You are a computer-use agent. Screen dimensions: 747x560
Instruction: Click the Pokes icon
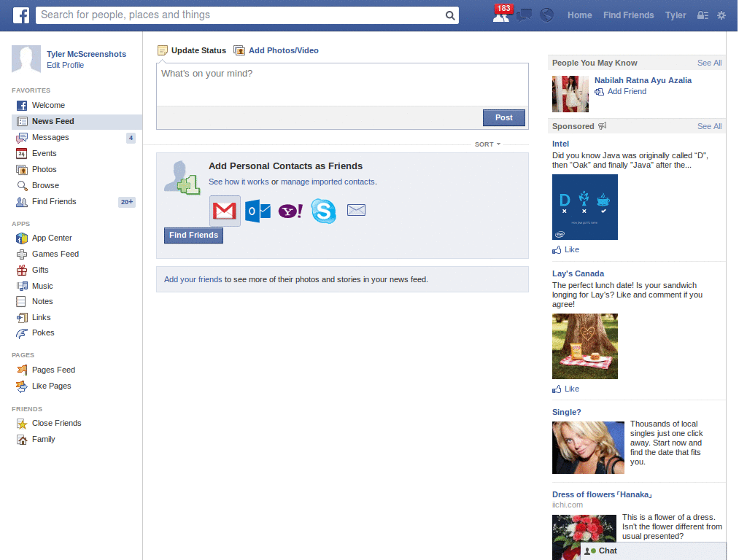tap(22, 333)
